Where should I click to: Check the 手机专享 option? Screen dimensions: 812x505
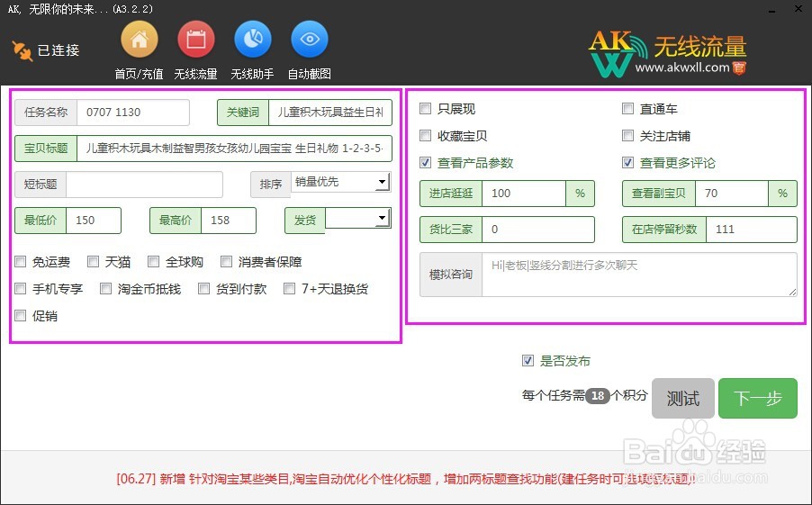[x=20, y=288]
